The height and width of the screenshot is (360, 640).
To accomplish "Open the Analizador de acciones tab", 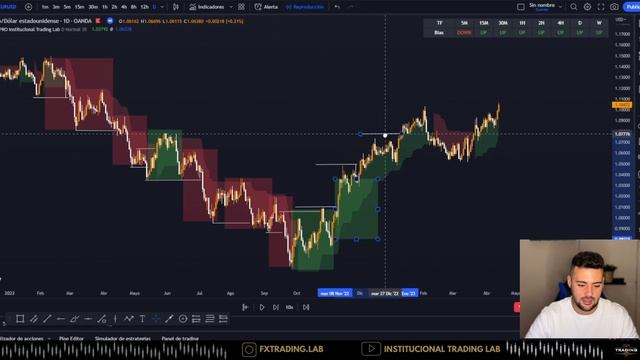I will tap(22, 338).
